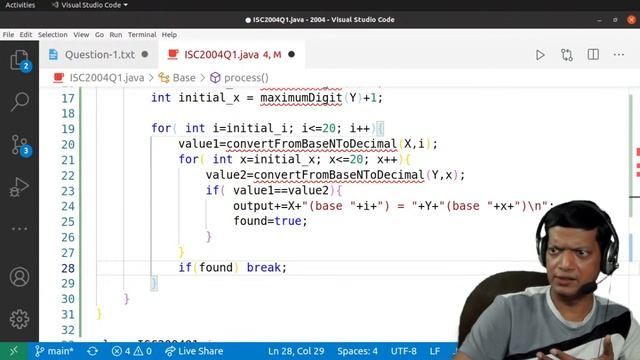Open the Go menu

coord(99,35)
